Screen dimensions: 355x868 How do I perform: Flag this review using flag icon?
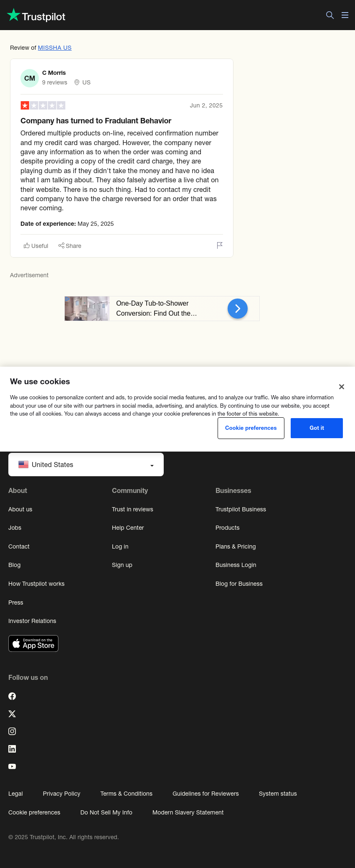pyautogui.click(x=220, y=245)
